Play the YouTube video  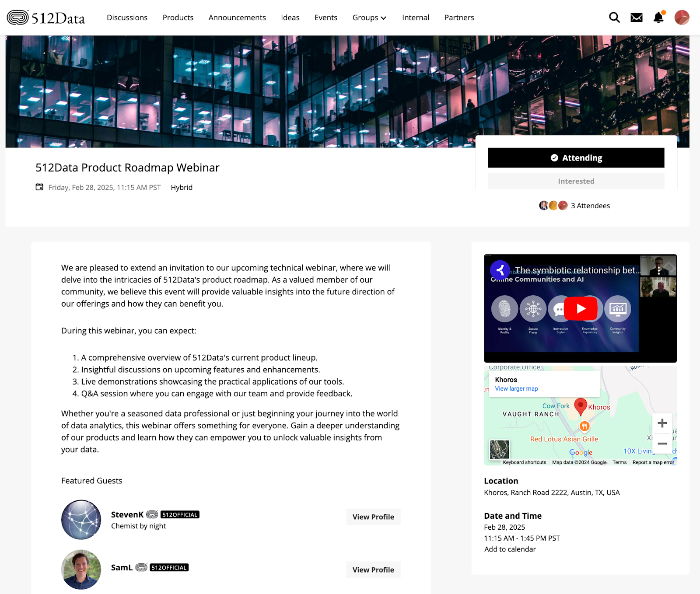(581, 309)
